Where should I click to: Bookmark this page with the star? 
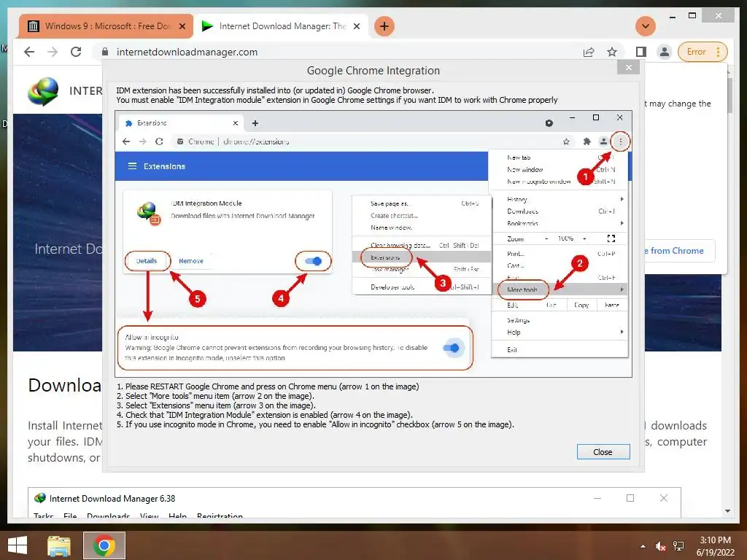click(x=612, y=52)
